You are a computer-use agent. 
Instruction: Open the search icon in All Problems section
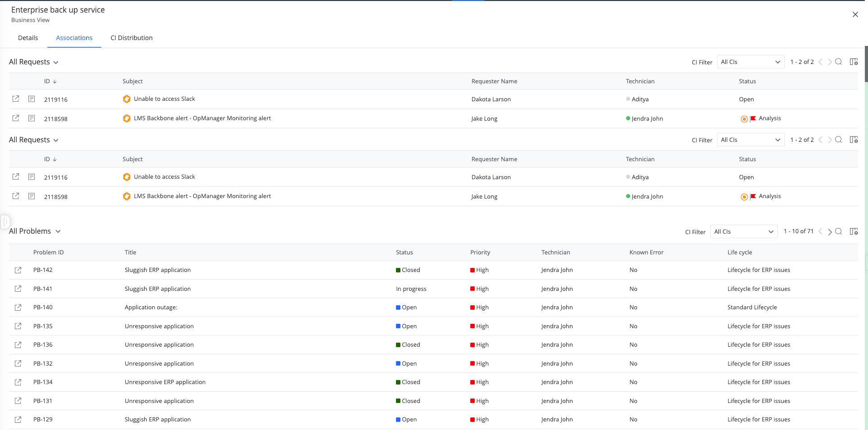pos(839,231)
